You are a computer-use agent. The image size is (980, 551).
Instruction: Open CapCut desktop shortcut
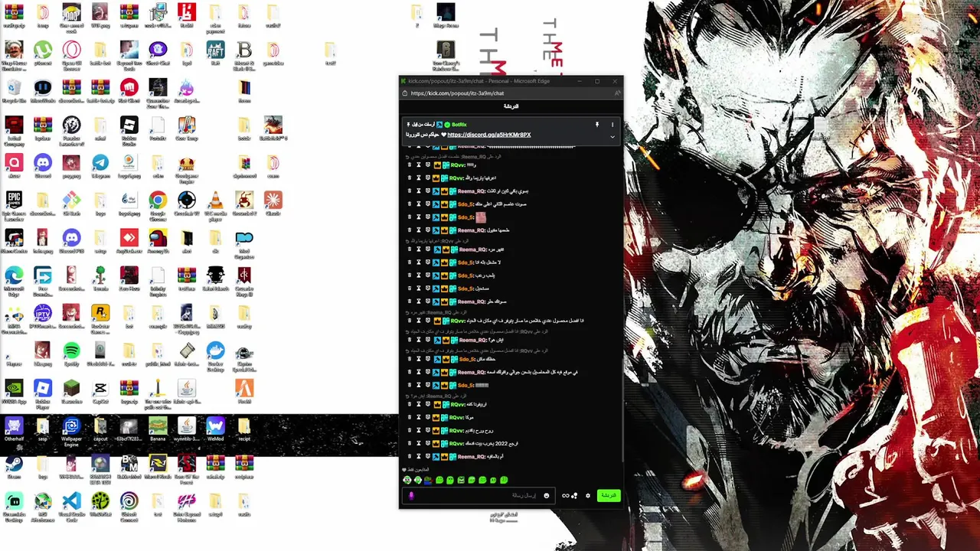(100, 390)
